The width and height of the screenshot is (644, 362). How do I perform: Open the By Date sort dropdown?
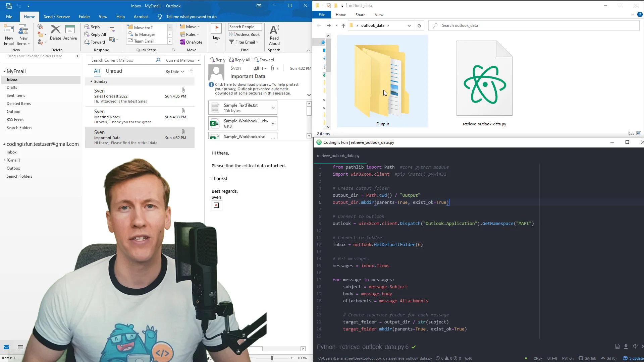coord(174,71)
